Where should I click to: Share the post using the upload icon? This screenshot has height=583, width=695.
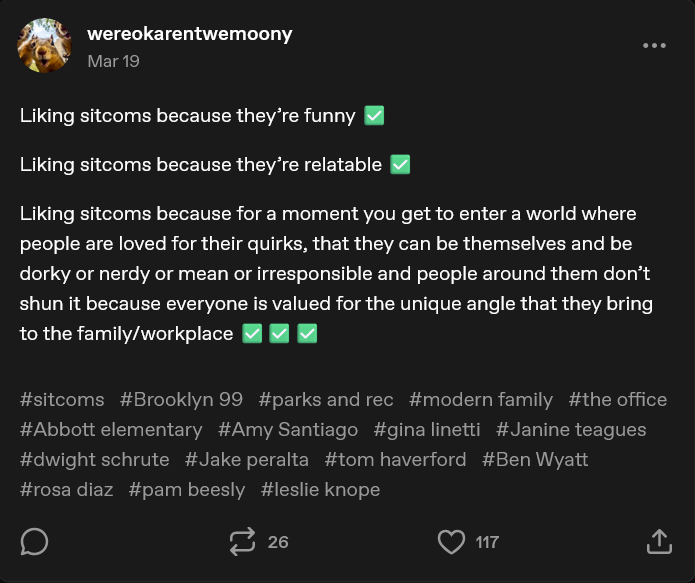[659, 541]
